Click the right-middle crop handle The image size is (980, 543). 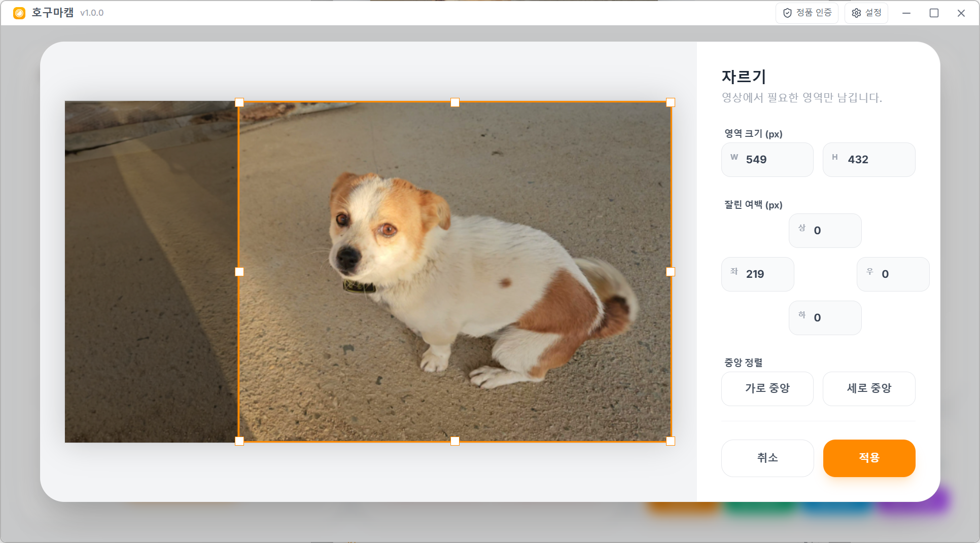tap(671, 272)
